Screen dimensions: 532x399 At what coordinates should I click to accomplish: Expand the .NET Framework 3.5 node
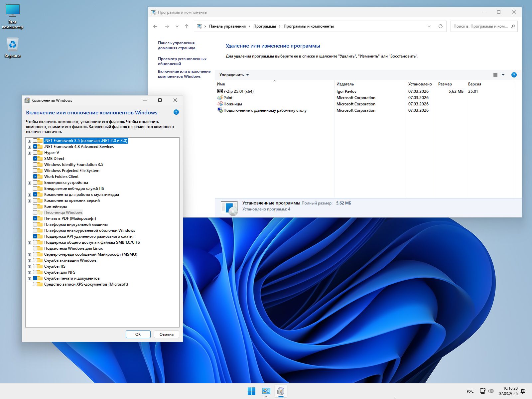[x=30, y=140]
